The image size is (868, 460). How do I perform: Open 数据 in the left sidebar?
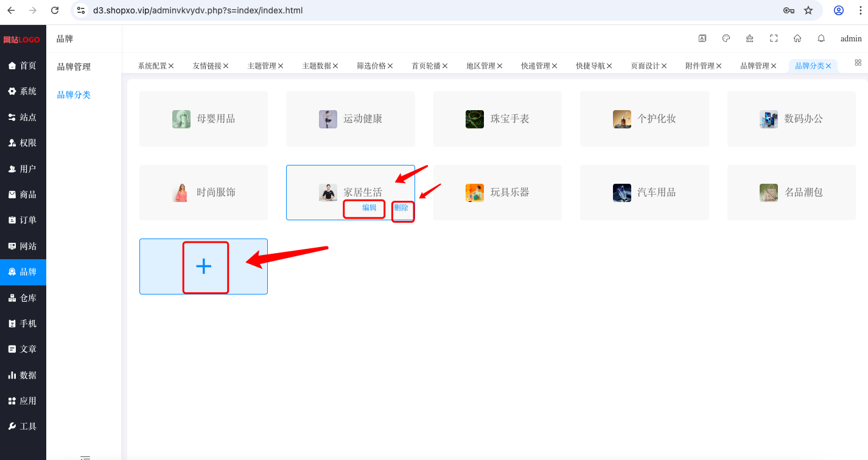[23, 375]
